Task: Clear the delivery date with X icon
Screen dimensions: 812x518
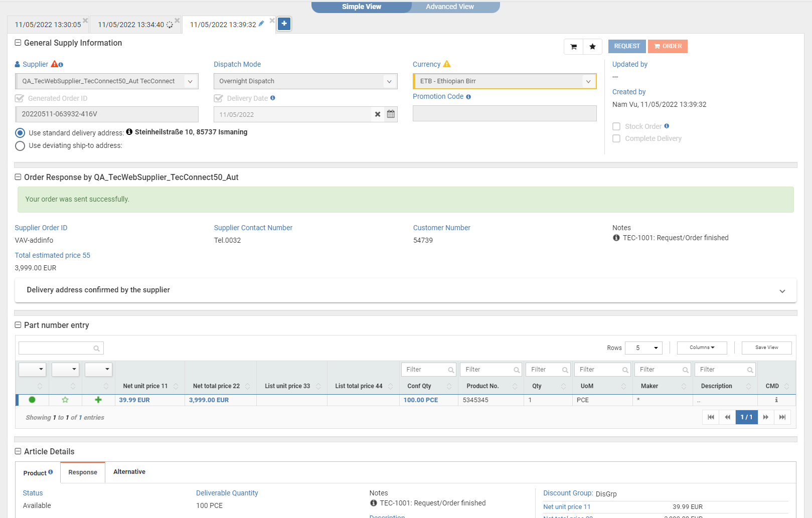Action: [378, 114]
